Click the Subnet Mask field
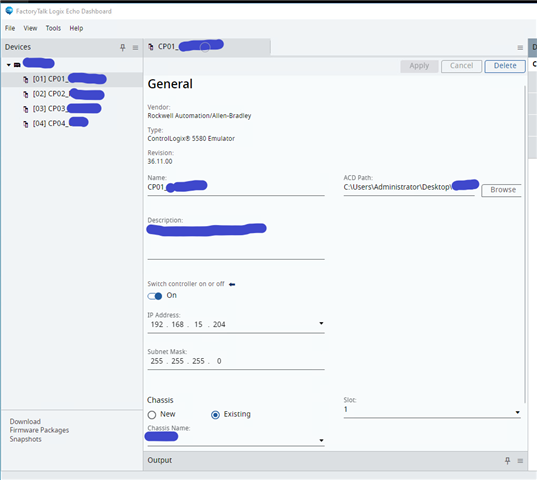The height and width of the screenshot is (480, 537). tap(236, 361)
